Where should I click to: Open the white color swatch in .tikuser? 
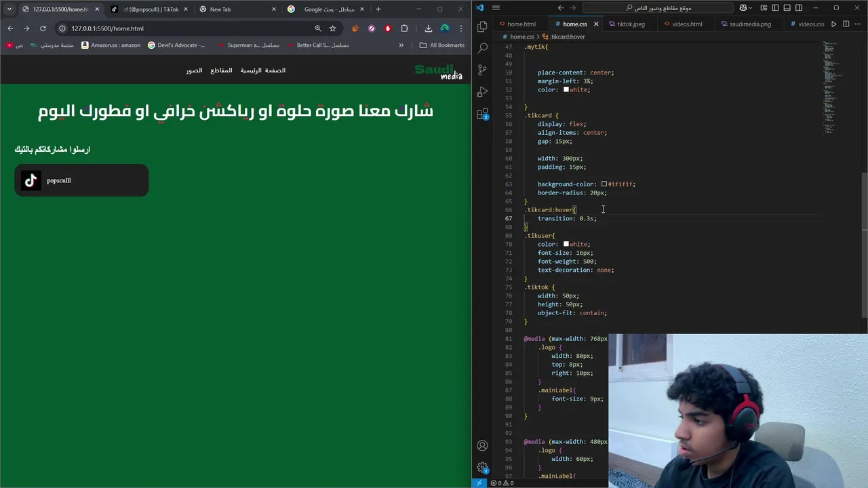tap(566, 244)
